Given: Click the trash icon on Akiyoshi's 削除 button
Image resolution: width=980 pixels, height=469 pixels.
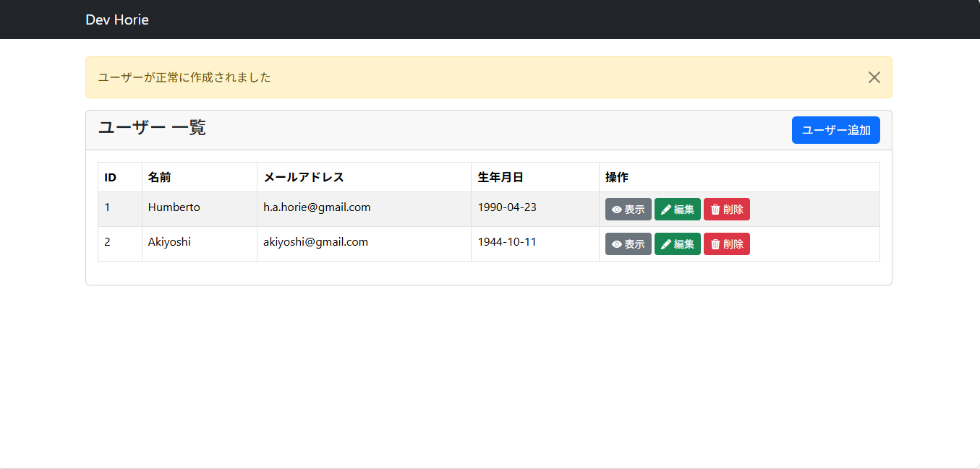Looking at the screenshot, I should (715, 244).
